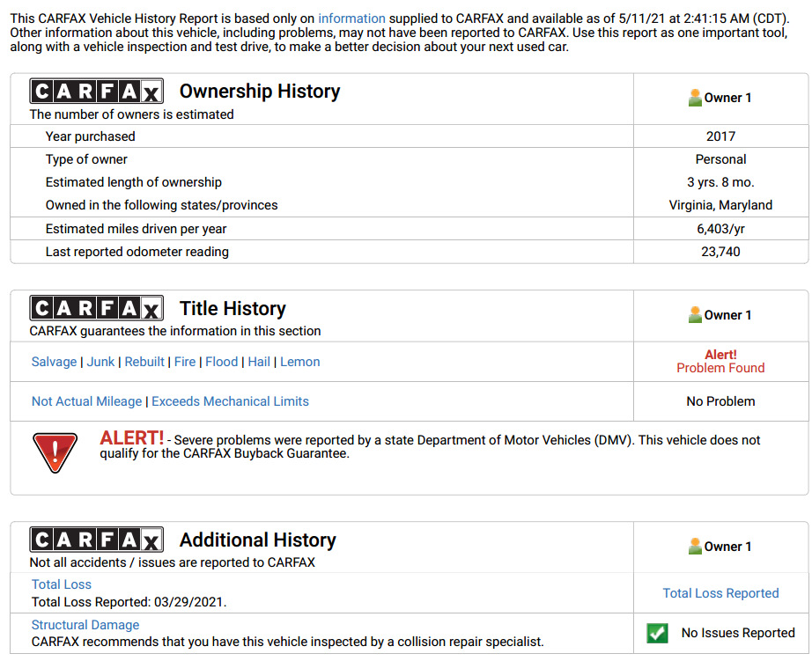The width and height of the screenshot is (812, 661).
Task: Click the Owner 1 person icon in Title History
Action: pos(695,315)
